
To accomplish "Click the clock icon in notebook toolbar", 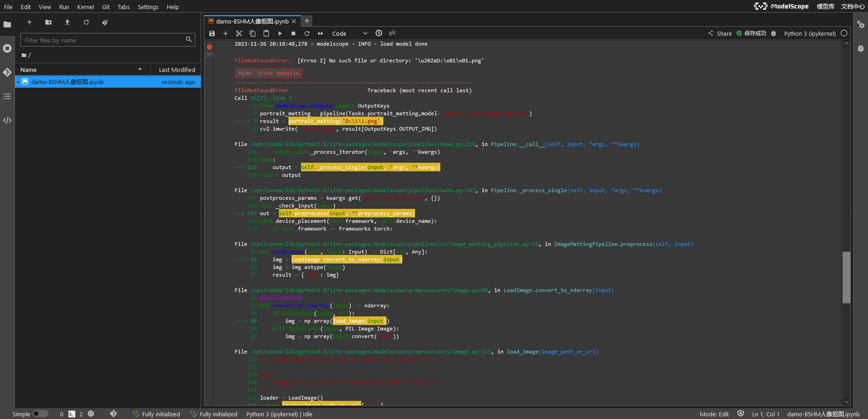I will click(379, 33).
